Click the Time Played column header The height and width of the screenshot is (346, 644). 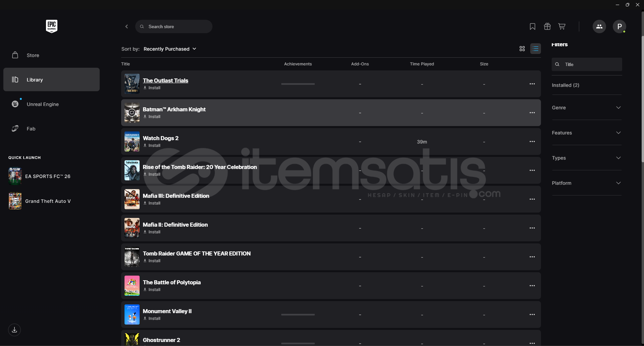coord(422,64)
